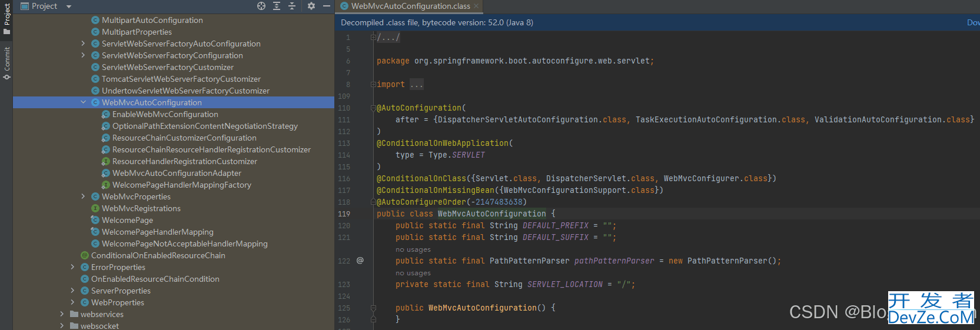This screenshot has width=980, height=330.
Task: Select WelcomePageNotAcceptableHandlerMapping in tree
Action: (x=184, y=244)
